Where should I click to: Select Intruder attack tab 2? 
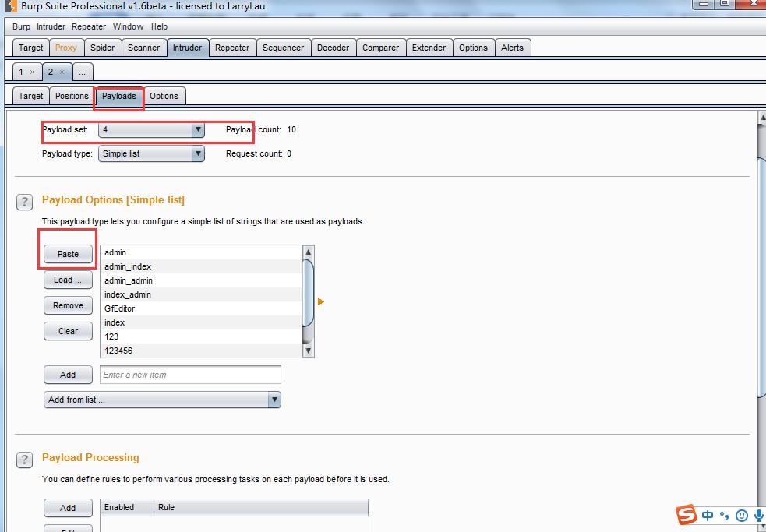51,72
